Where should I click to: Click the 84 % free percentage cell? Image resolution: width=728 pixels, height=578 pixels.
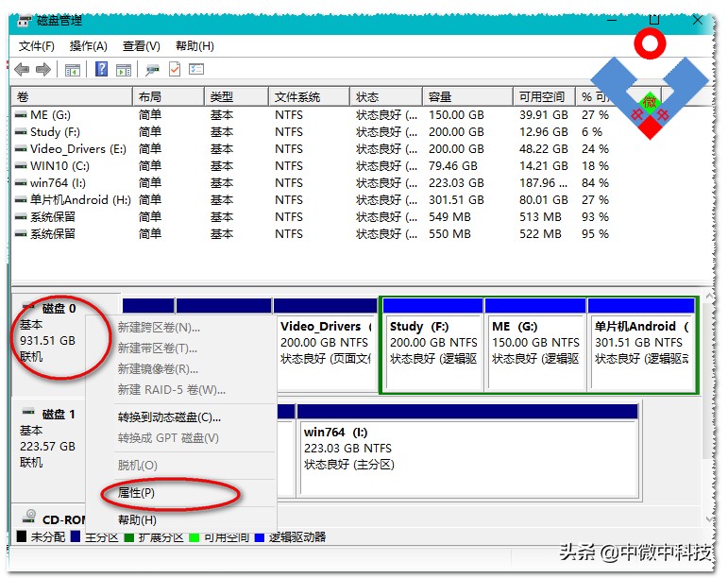[x=595, y=183]
